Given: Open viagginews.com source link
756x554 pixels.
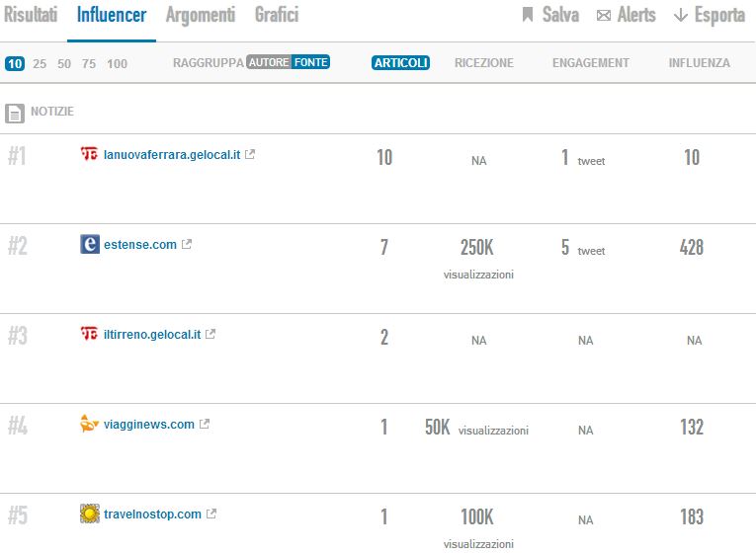Looking at the screenshot, I should coord(149,425).
